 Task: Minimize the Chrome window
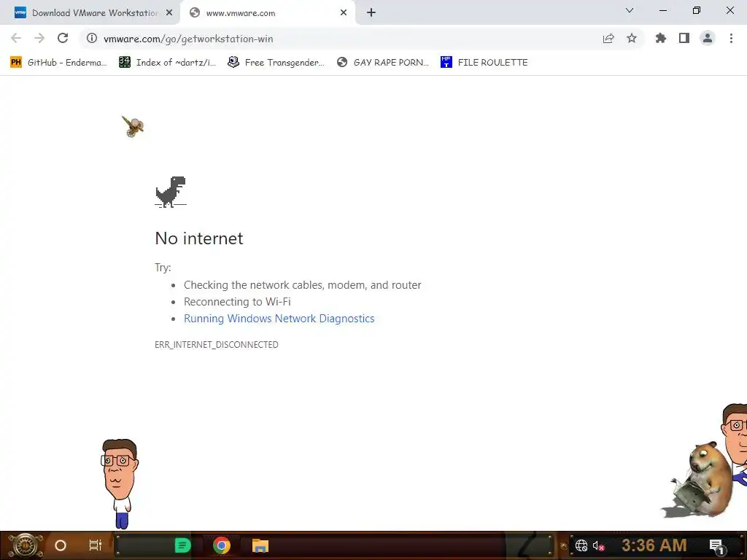coord(662,10)
